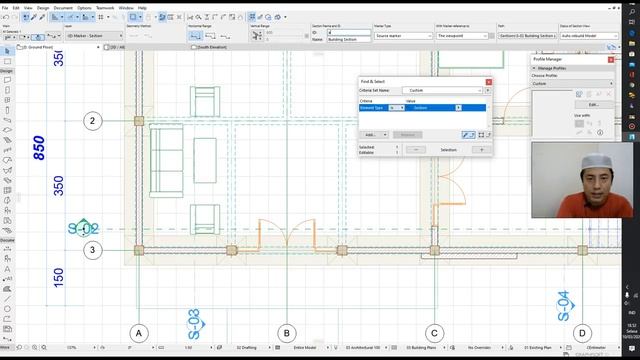Click the info icon in Profile Manager
This screenshot has height=360, width=640.
[600, 132]
